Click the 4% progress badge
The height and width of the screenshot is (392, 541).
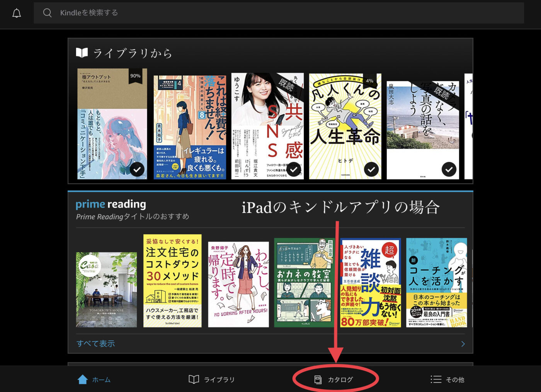370,81
